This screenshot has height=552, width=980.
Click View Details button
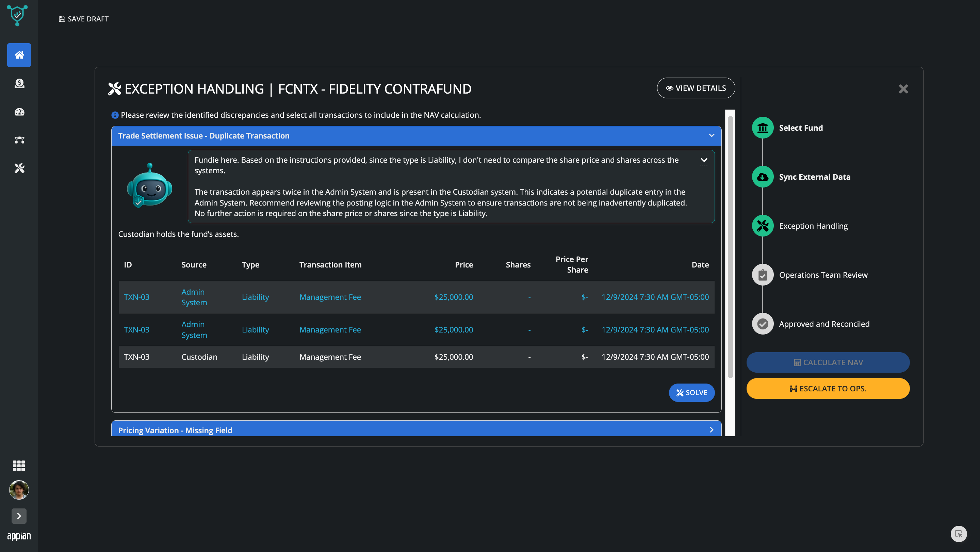[x=696, y=88]
